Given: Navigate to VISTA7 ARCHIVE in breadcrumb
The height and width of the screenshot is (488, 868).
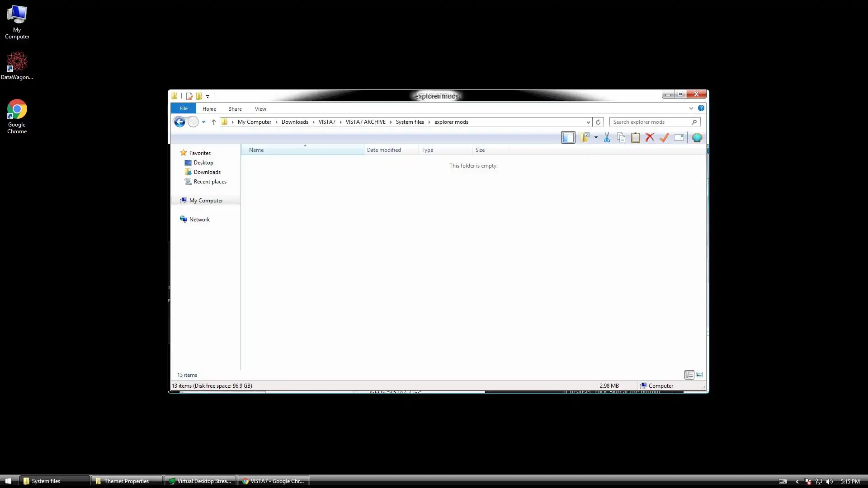Looking at the screenshot, I should tap(365, 122).
